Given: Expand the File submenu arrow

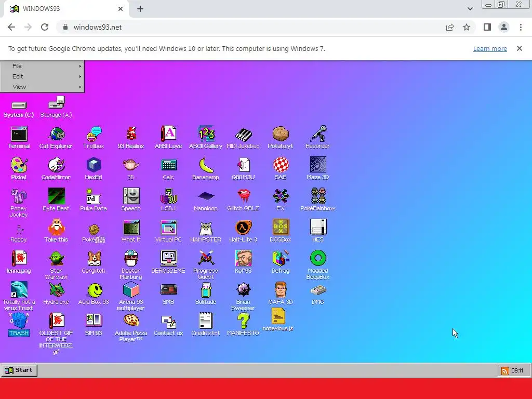Looking at the screenshot, I should tap(80, 66).
